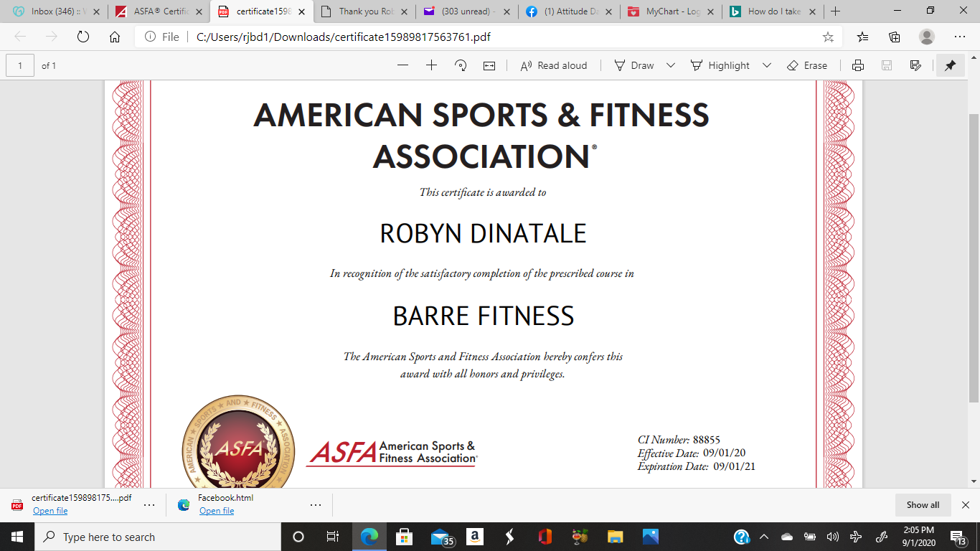Open the downloaded Facebook.html file link

point(217,511)
